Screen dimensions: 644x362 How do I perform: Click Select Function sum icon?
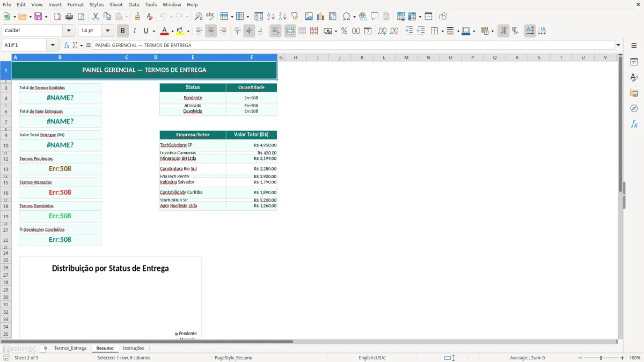pyautogui.click(x=75, y=46)
